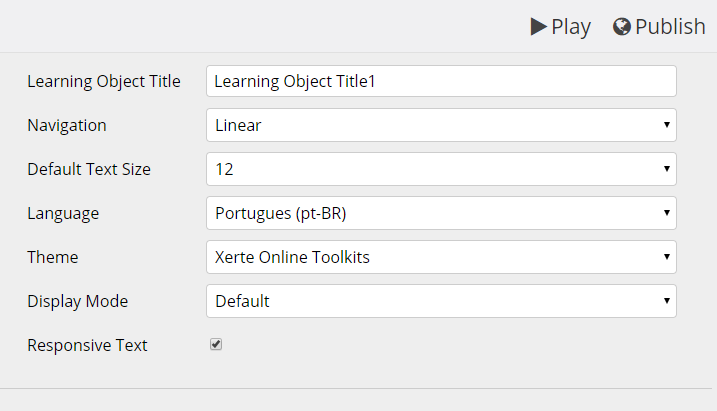Click the Publish globe icon
717x411 pixels.
click(622, 27)
